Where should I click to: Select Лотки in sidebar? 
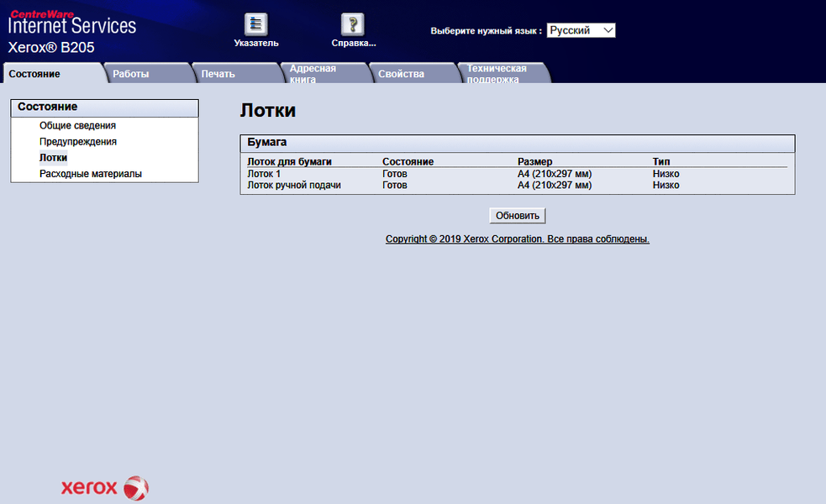[x=53, y=157]
